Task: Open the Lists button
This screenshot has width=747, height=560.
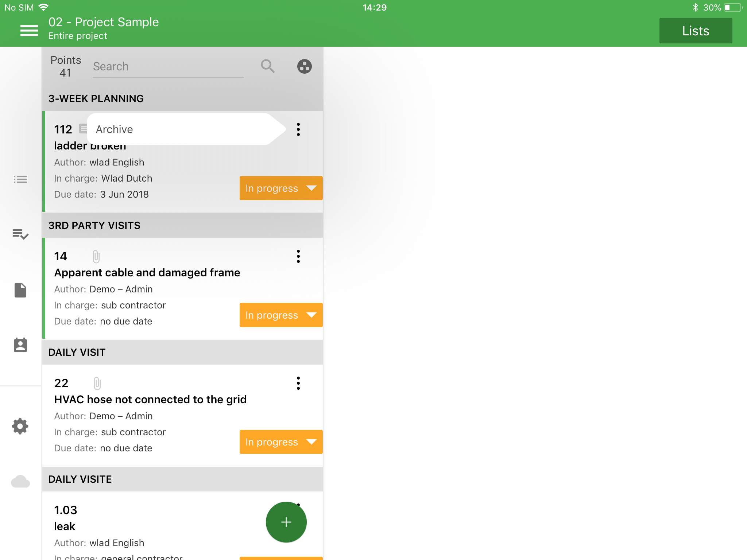Action: click(696, 31)
